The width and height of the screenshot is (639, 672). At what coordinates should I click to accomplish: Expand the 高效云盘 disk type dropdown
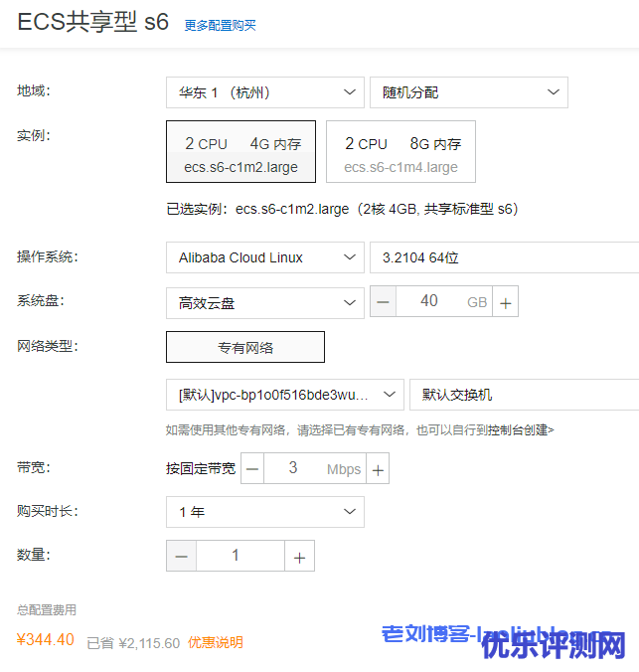coord(264,303)
